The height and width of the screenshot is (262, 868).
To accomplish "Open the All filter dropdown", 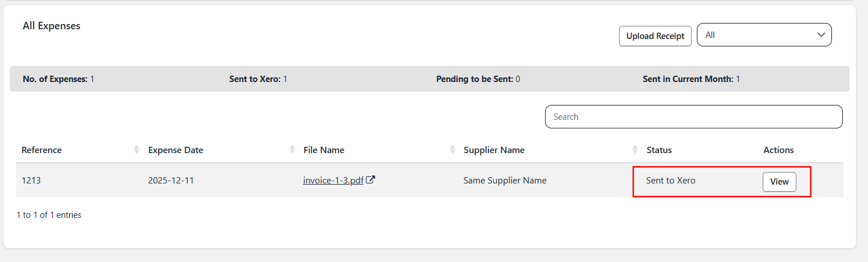I will point(764,35).
